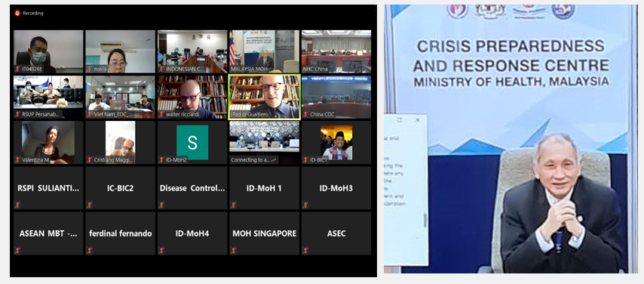Click muted mic icon on MOH SINGAPORE tile
Screen dimensions: 644x284
234,250
